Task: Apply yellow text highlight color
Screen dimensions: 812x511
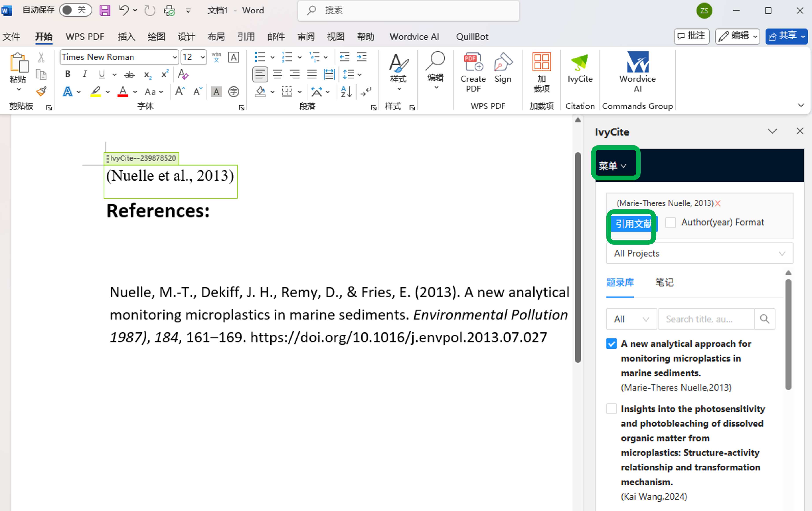Action: coord(95,91)
